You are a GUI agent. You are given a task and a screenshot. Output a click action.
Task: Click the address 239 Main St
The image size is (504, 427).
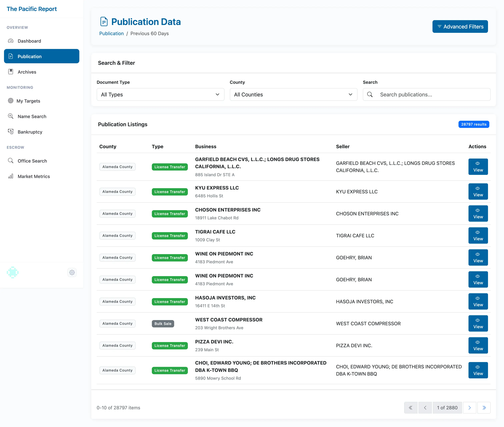207,350
